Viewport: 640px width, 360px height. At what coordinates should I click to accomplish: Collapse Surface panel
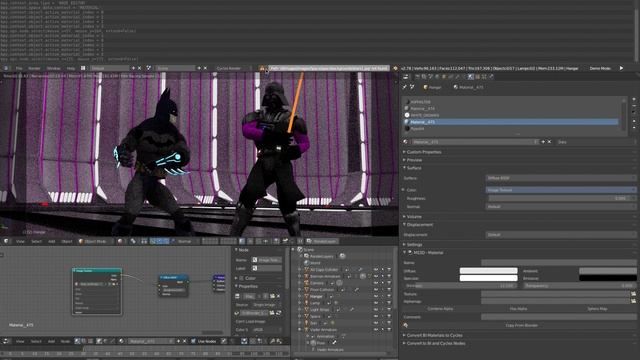coord(413,168)
